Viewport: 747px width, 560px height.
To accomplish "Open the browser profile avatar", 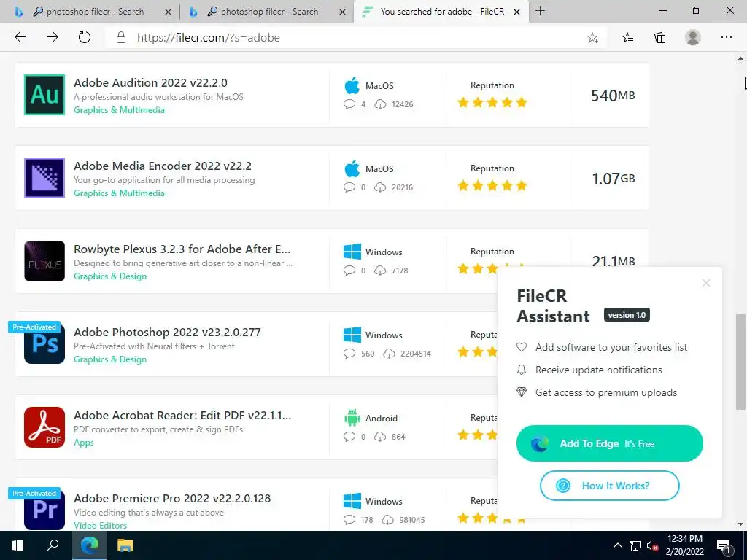I will point(693,37).
